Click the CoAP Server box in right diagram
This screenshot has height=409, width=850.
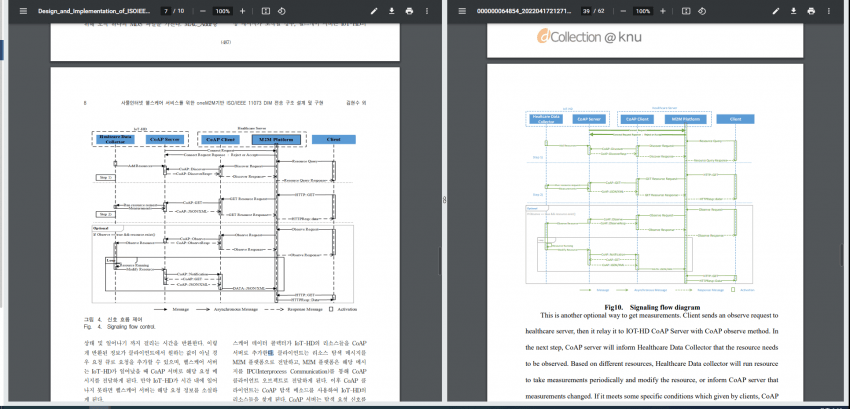589,119
